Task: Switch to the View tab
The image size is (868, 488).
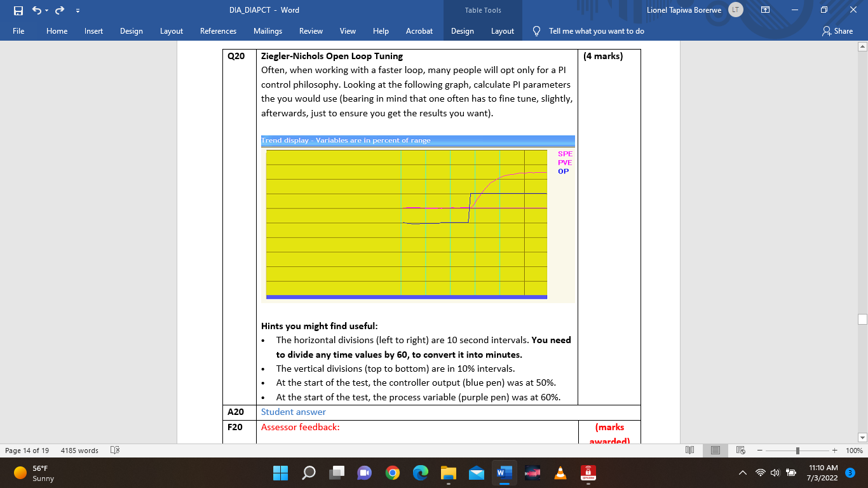Action: click(348, 30)
